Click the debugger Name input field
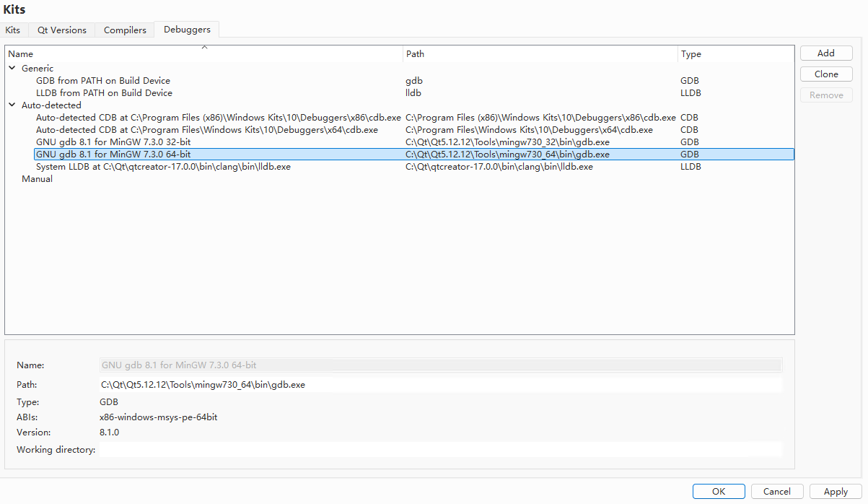Screen dimensions: 868x504 coord(440,365)
